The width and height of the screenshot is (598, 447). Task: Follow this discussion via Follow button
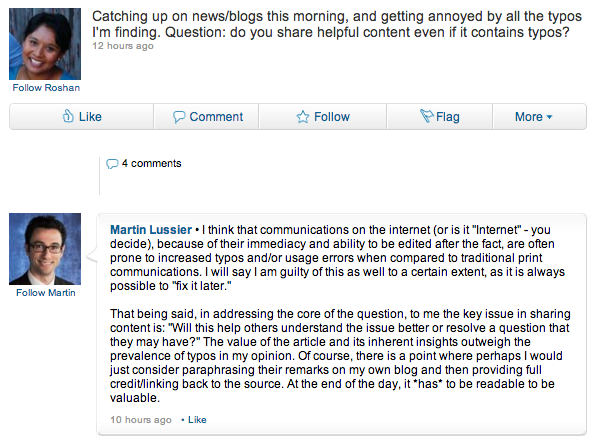323,117
